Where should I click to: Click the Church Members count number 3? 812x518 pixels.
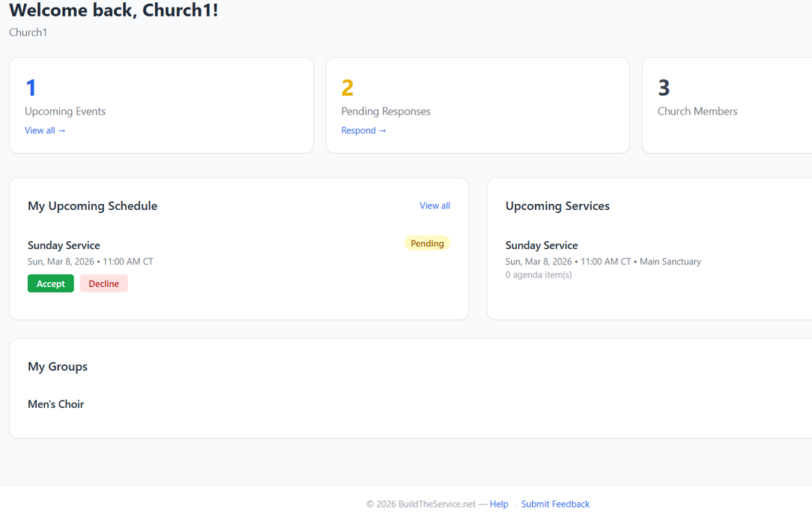[664, 88]
